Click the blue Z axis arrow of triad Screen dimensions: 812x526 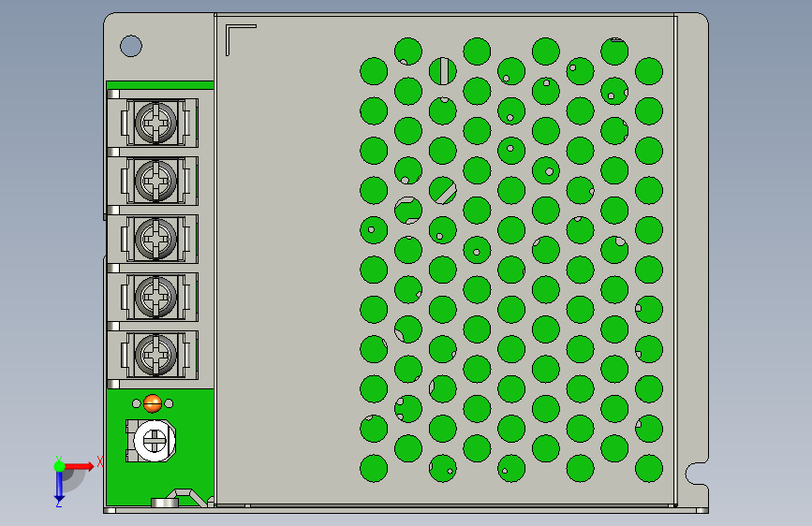59,486
